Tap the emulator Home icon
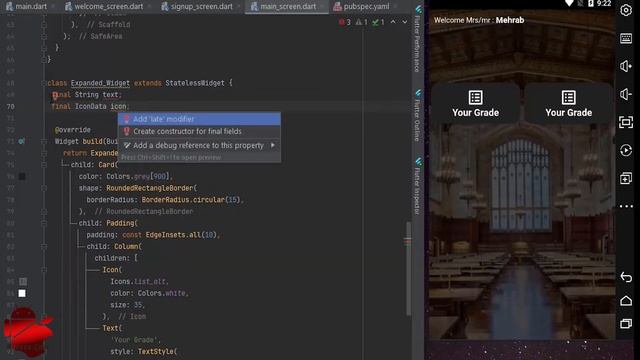This screenshot has height=360, width=640. (x=626, y=301)
